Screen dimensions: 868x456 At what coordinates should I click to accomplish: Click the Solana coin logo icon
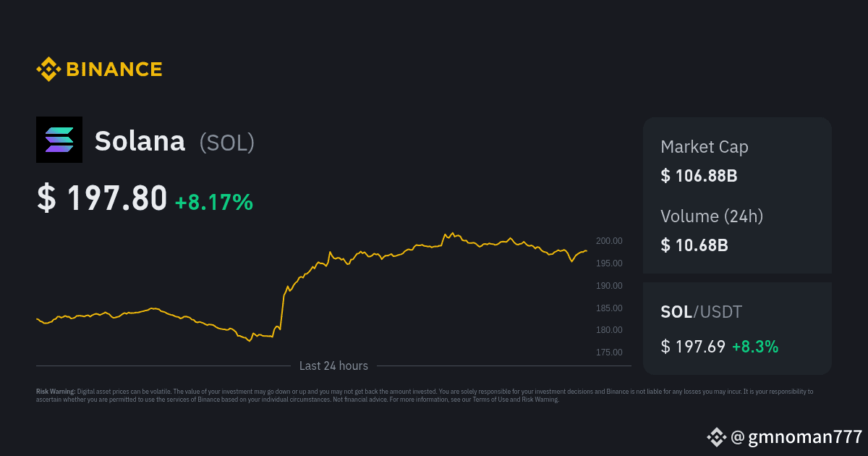(x=59, y=140)
